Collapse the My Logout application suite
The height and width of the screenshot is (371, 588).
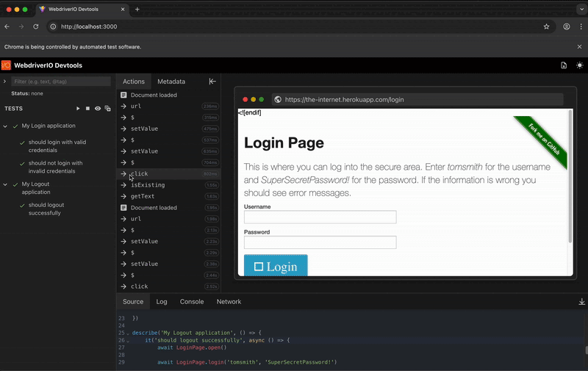coord(5,184)
